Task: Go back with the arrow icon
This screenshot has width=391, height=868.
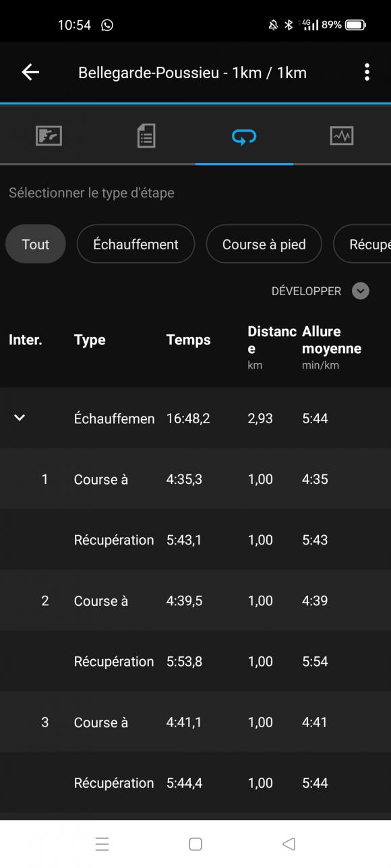Action: (x=30, y=73)
